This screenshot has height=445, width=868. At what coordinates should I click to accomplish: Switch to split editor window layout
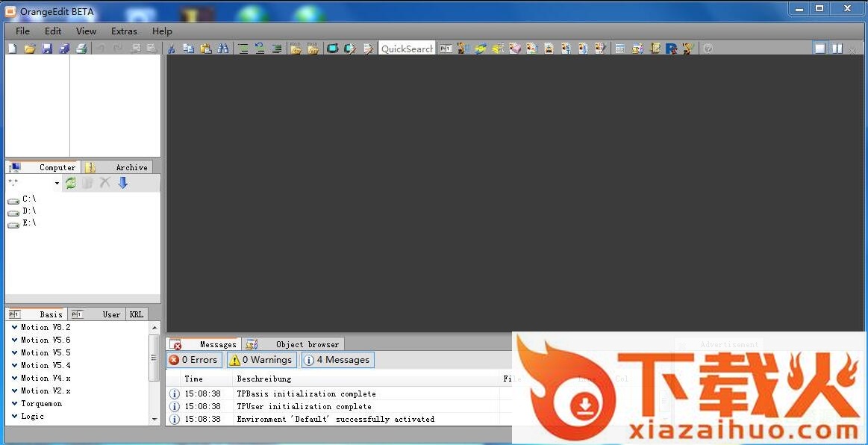(x=837, y=49)
